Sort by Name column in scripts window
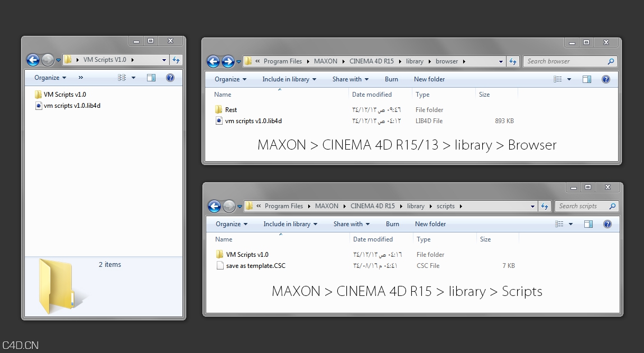644x353 pixels. point(224,239)
